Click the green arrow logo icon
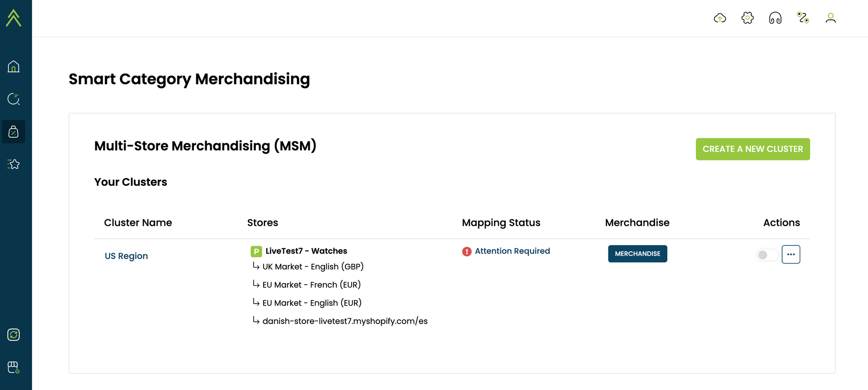This screenshot has height=390, width=868. (x=14, y=18)
